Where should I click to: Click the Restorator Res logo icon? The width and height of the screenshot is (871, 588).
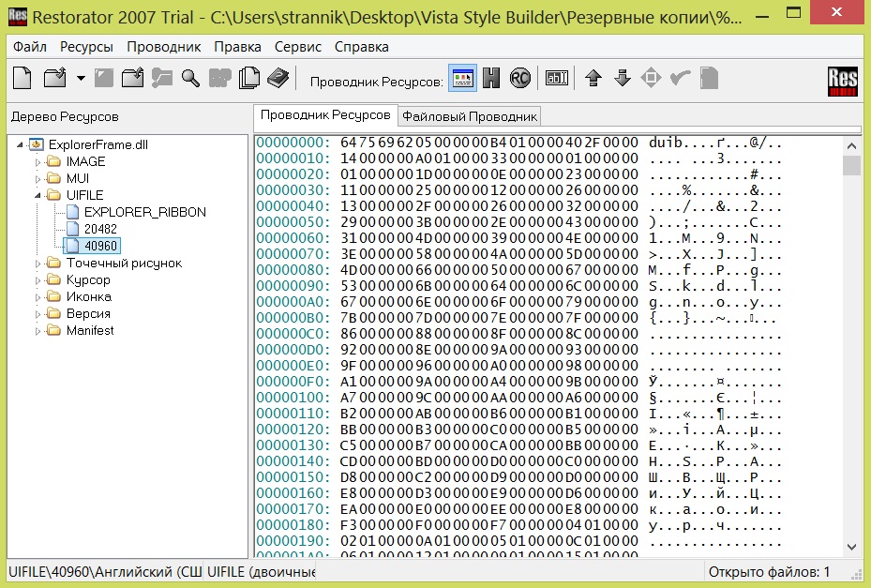843,82
